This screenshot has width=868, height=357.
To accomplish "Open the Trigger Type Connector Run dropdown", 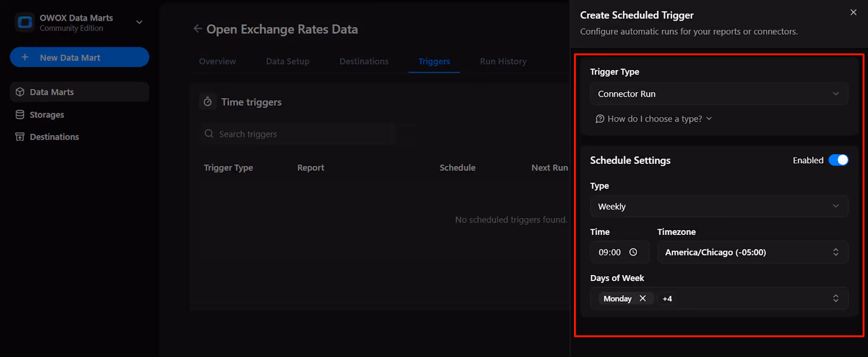I will (719, 94).
